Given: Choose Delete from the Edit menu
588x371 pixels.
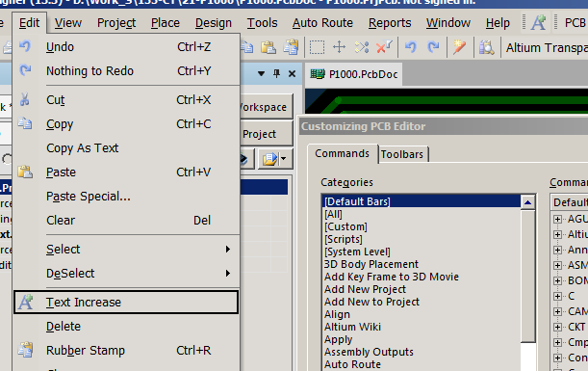Looking at the screenshot, I should click(126, 326).
